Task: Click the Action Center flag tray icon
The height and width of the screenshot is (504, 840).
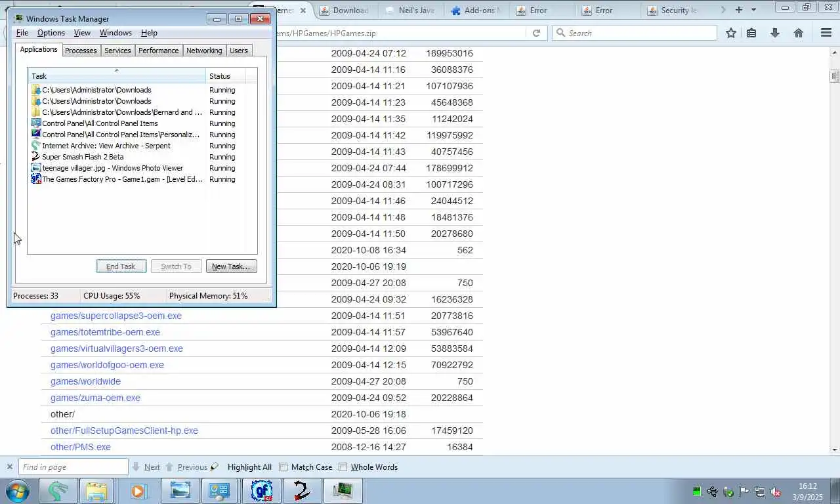Action: (744, 492)
